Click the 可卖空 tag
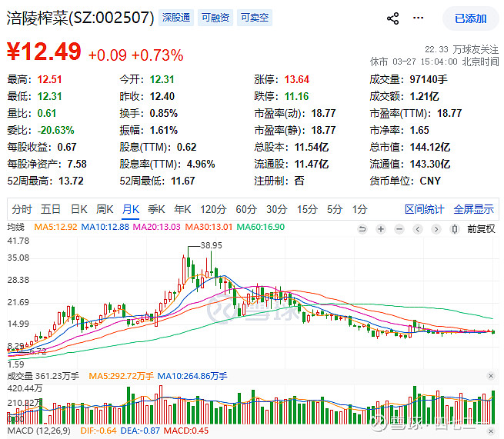504x439 pixels. pyautogui.click(x=255, y=18)
